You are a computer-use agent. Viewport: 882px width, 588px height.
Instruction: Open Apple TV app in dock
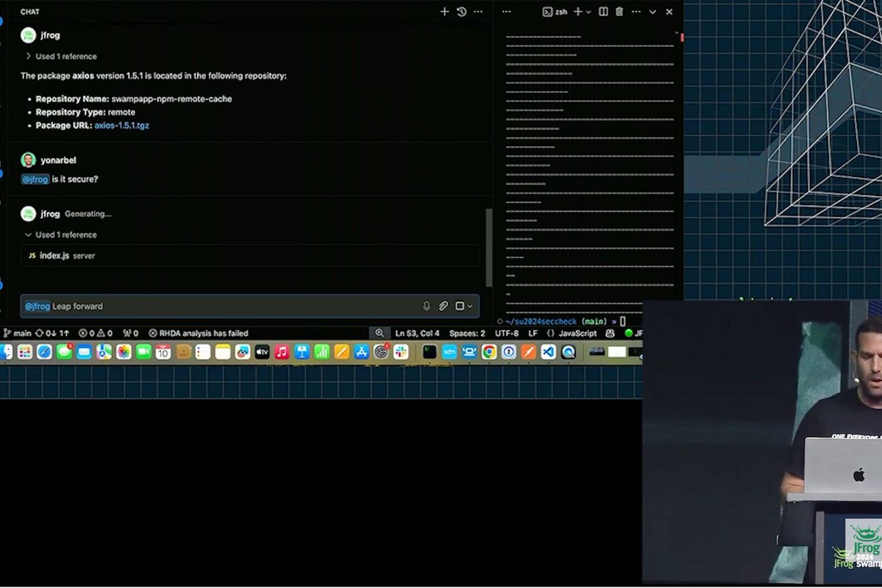262,352
